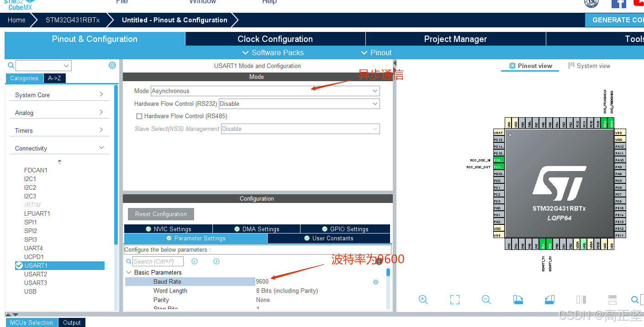Open the Pinout dropdown menu

(376, 52)
